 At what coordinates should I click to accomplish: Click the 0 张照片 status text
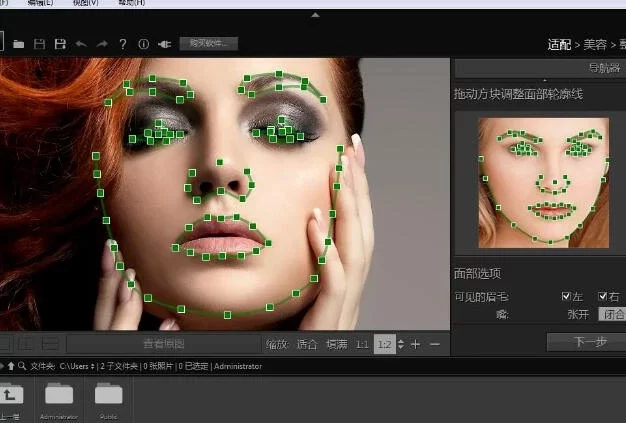coord(158,366)
